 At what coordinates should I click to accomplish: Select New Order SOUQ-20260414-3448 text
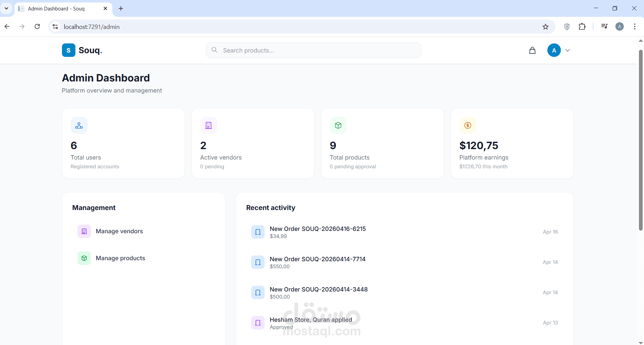319,289
